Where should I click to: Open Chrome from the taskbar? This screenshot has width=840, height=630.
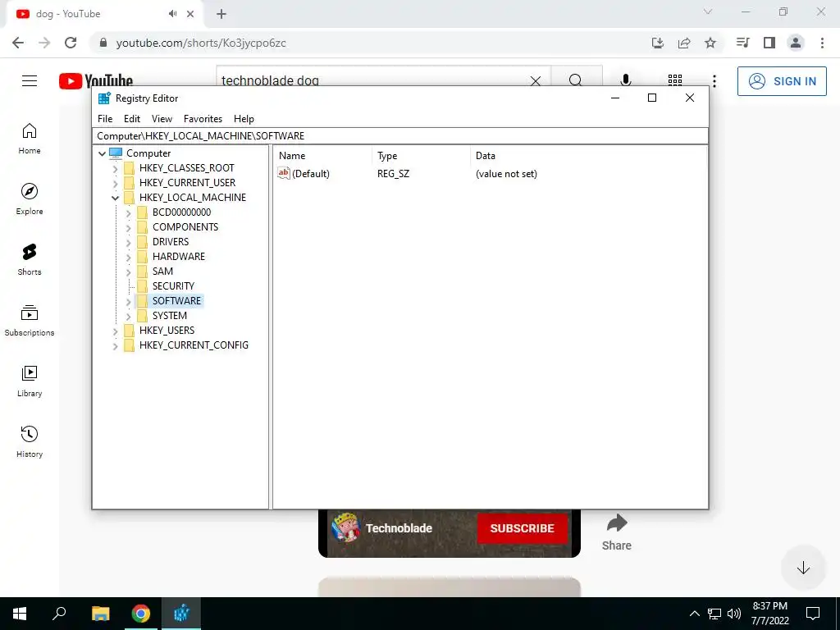pyautogui.click(x=141, y=614)
